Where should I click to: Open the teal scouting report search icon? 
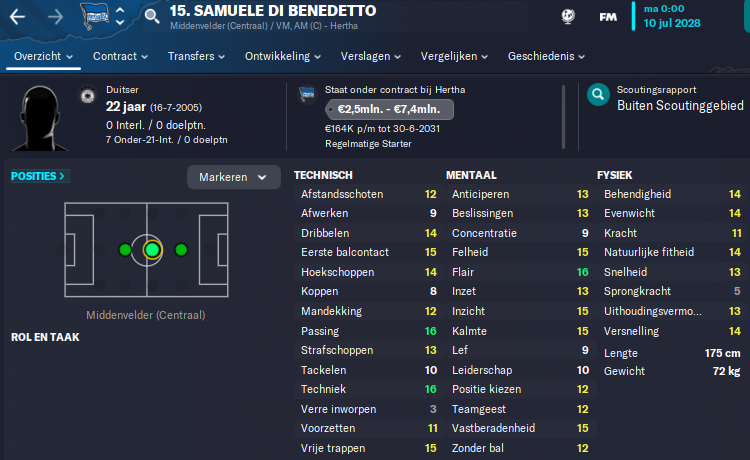pyautogui.click(x=598, y=95)
